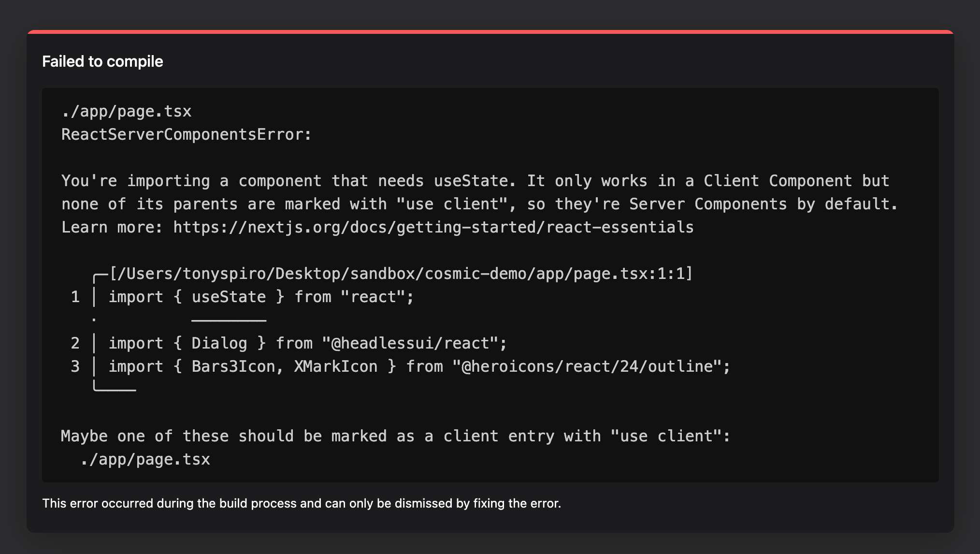
Task: Click the ./app/page.tsx suggestion at bottom
Action: tap(145, 459)
